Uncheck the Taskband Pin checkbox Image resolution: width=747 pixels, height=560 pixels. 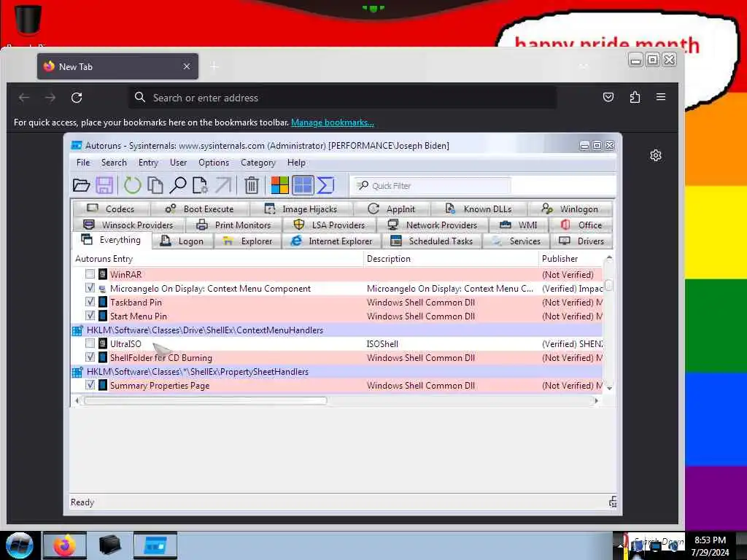coord(90,301)
